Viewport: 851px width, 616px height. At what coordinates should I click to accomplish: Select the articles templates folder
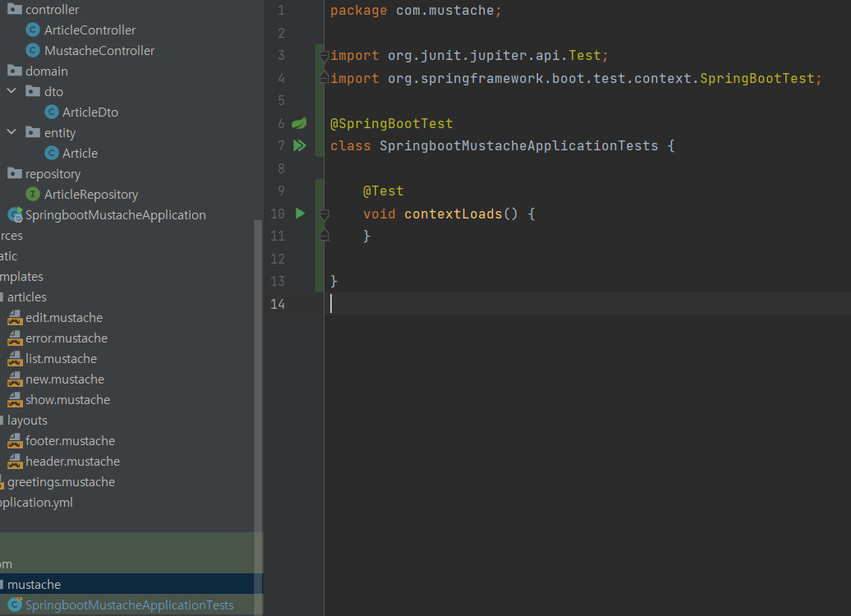26,297
